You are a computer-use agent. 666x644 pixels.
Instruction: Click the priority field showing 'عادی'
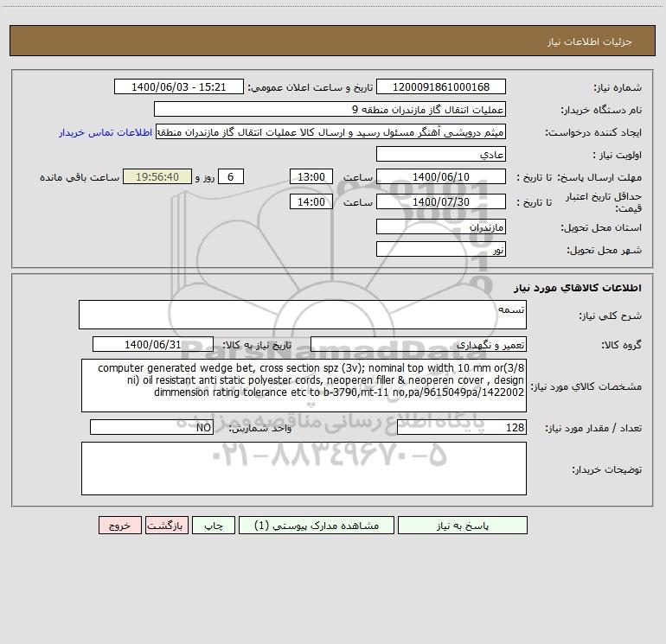point(441,154)
